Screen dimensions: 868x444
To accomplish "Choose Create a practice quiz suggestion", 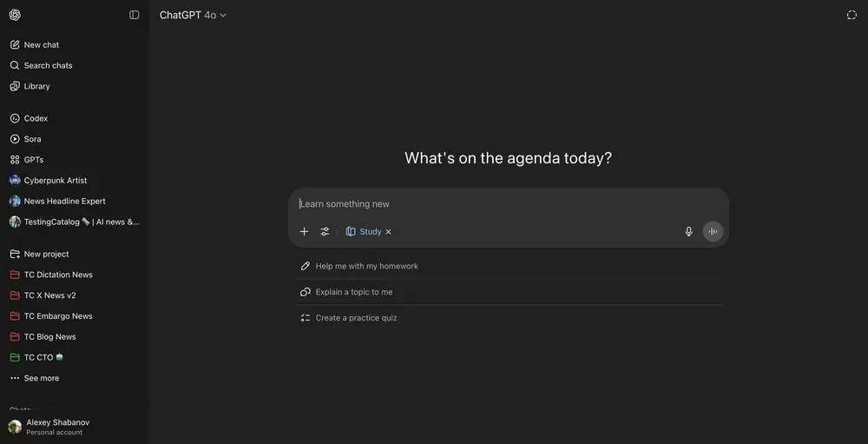I will pos(356,318).
